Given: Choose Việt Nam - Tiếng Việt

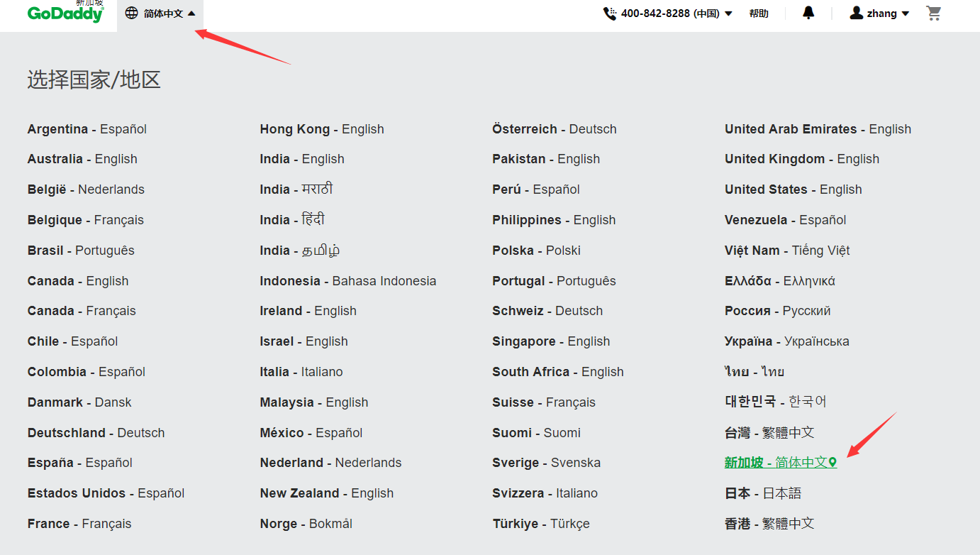Looking at the screenshot, I should tap(787, 251).
